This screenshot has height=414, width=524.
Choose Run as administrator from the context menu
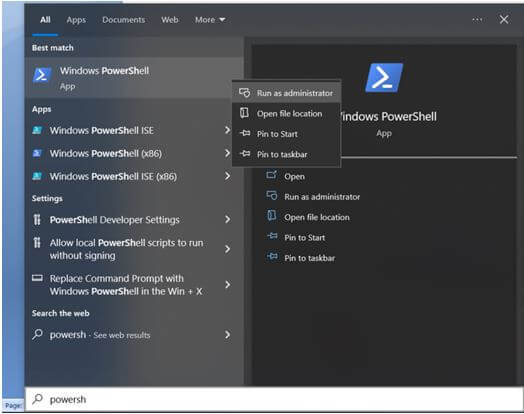pyautogui.click(x=286, y=93)
